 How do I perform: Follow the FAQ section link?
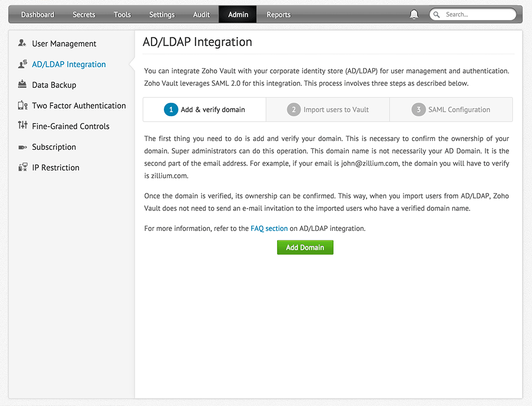pyautogui.click(x=269, y=228)
